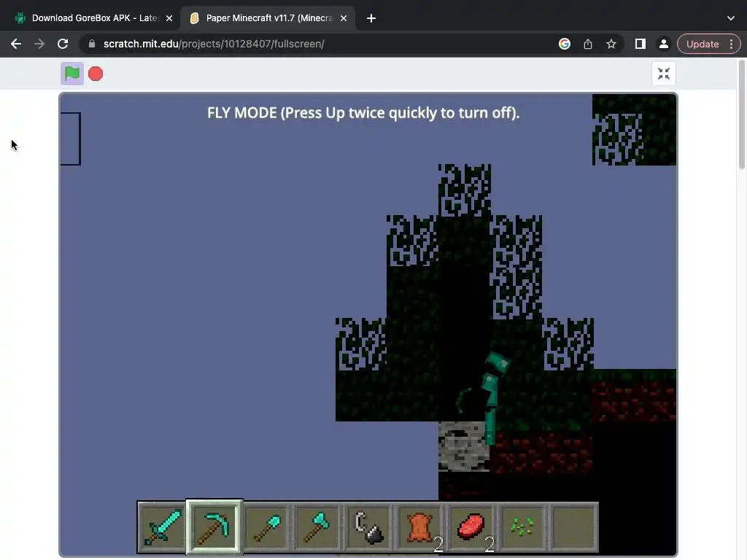The image size is (747, 560).
Task: Click the address bar URL scratch.mit.edu
Action: tap(214, 44)
